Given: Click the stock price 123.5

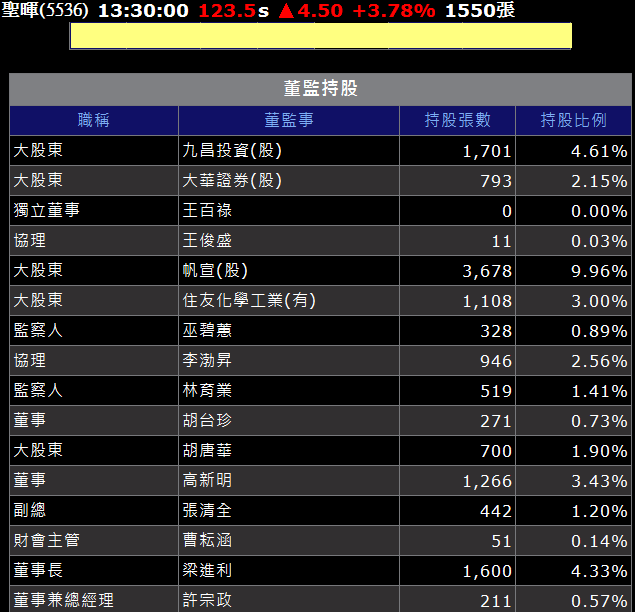Looking at the screenshot, I should 228,11.
